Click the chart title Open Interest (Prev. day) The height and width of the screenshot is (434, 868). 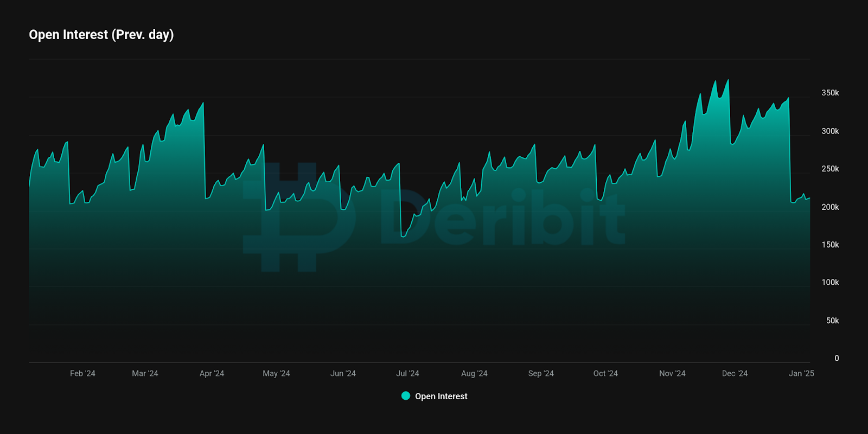101,35
